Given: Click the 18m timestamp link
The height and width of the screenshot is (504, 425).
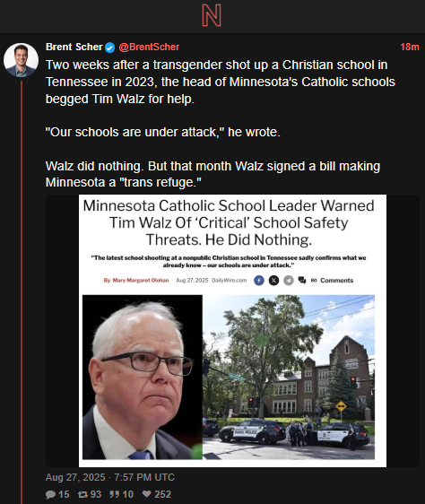Looking at the screenshot, I should click(x=410, y=47).
